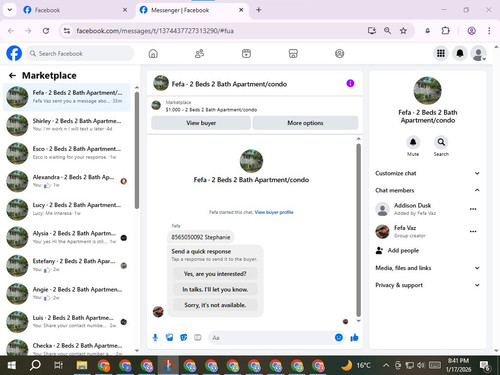The height and width of the screenshot is (375, 500).
Task: Click the address bar URL
Action: 155,31
